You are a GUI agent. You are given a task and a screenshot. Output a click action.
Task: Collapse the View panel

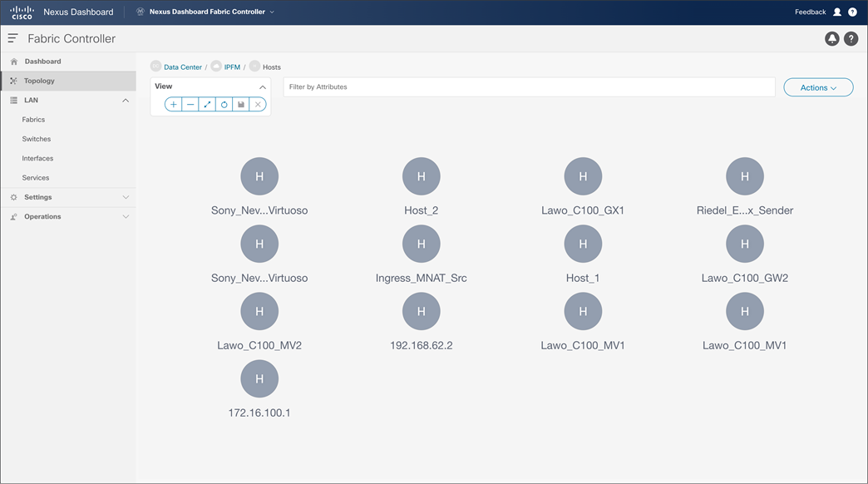tap(263, 87)
